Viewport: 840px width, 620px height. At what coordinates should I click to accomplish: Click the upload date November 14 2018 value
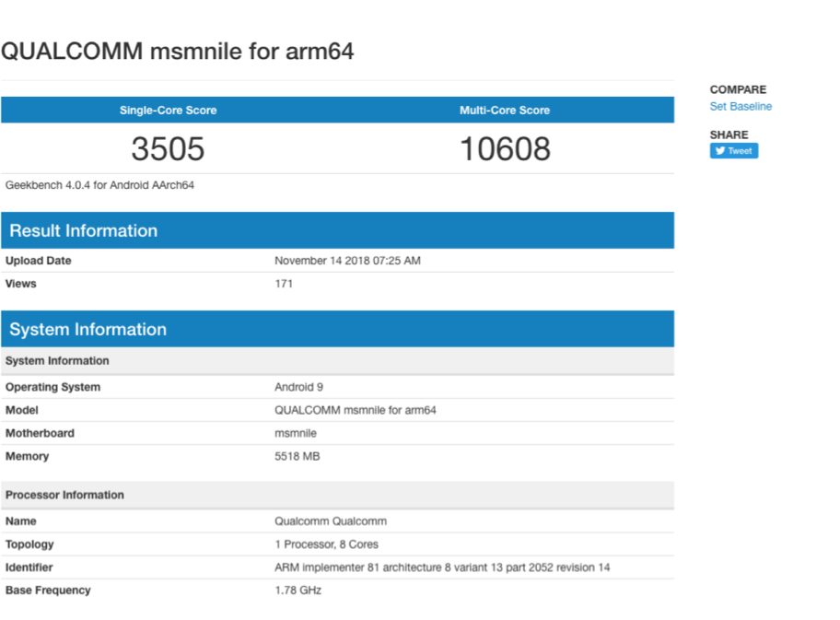pyautogui.click(x=347, y=262)
